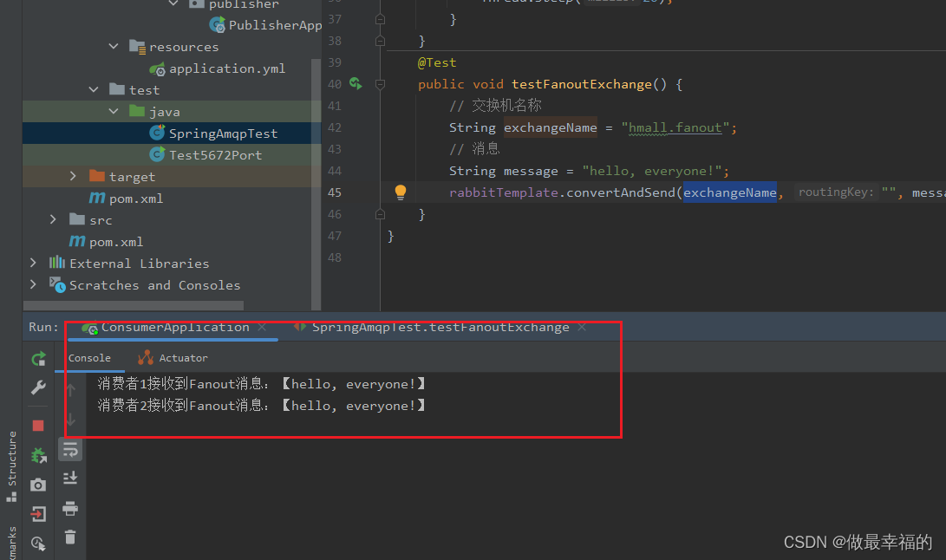Screen dimensions: 946x560
Task: Click routingKey parameter hint
Action: tap(836, 192)
